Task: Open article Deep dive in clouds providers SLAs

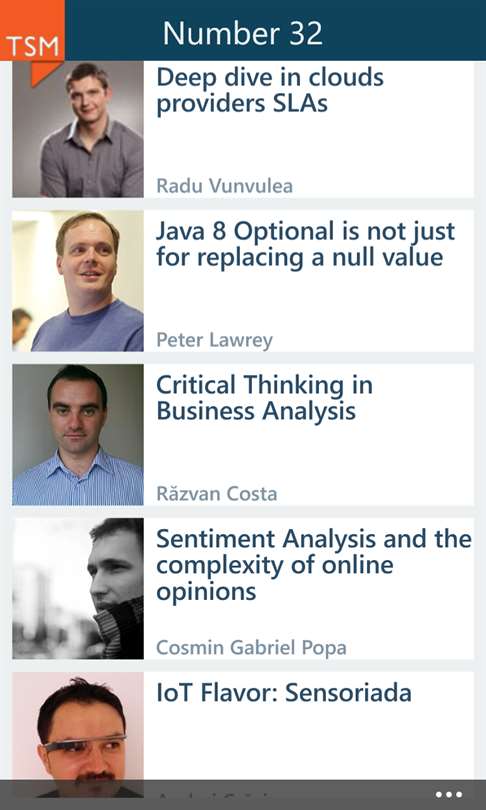Action: tap(270, 90)
